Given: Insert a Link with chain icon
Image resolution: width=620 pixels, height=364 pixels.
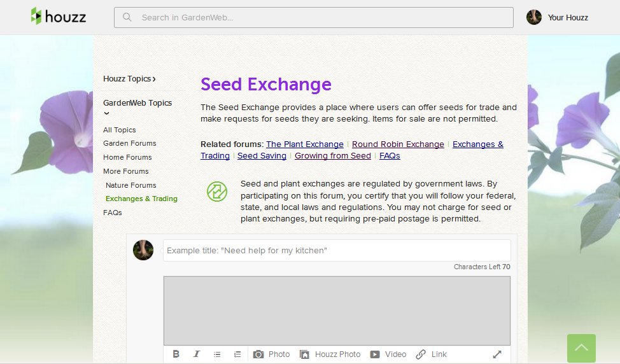Looking at the screenshot, I should click(x=432, y=354).
